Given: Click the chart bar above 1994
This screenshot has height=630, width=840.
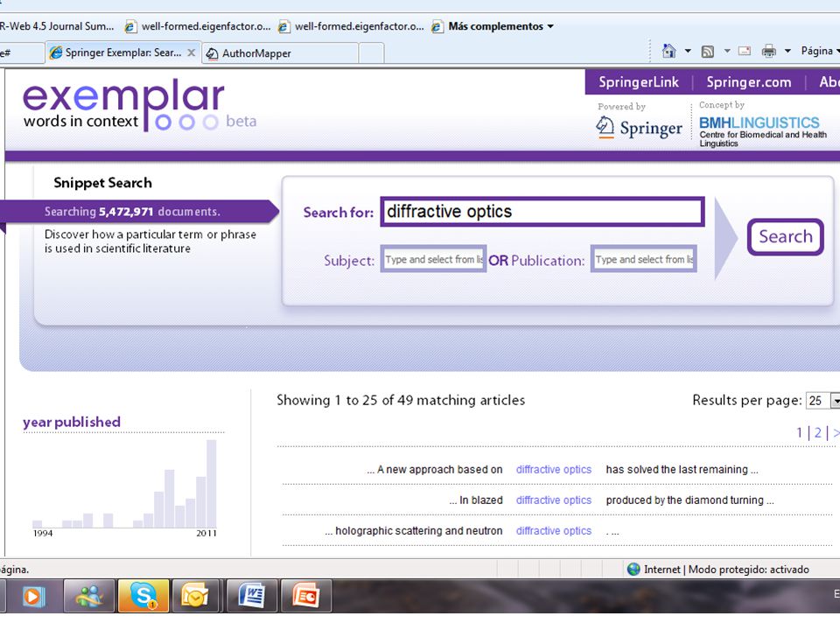Looking at the screenshot, I should [37, 524].
